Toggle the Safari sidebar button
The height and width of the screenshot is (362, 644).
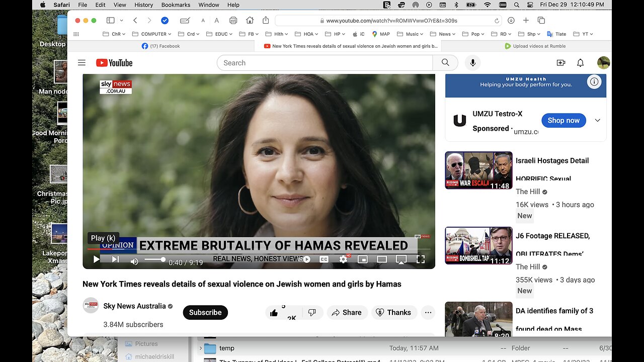pos(111,21)
